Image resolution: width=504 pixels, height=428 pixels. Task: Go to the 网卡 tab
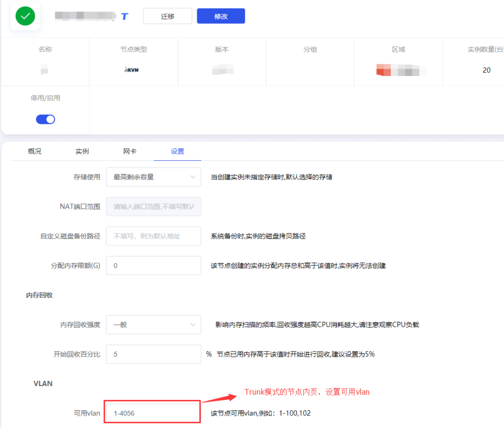[x=130, y=151]
